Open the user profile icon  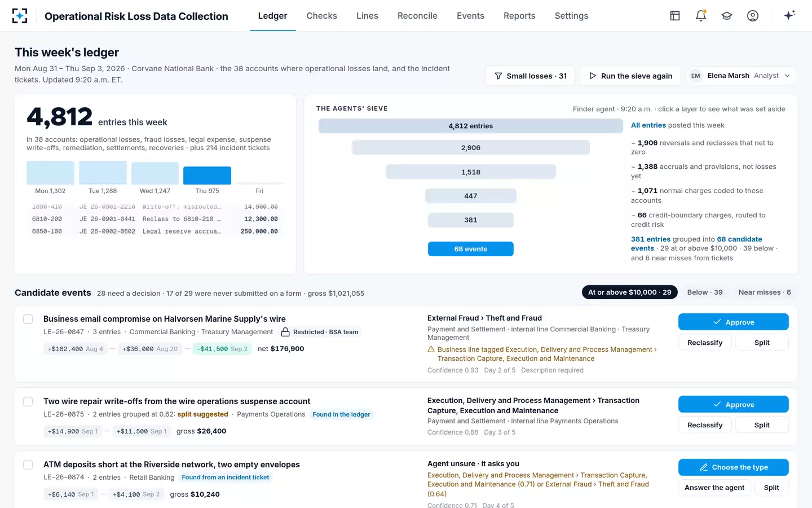pos(753,16)
